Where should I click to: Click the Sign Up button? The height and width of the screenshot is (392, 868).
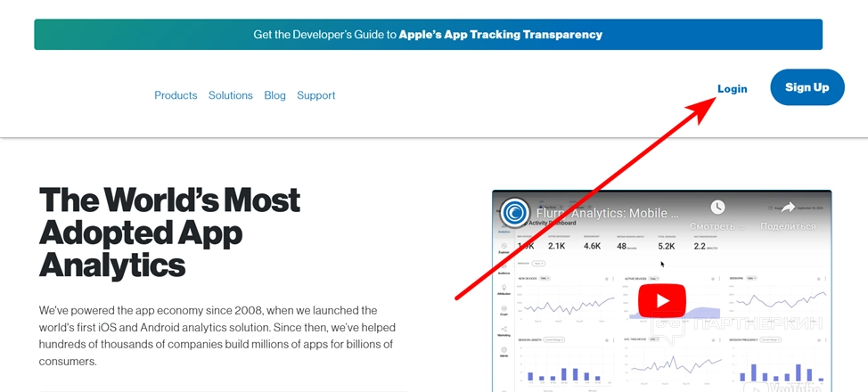[x=807, y=87]
